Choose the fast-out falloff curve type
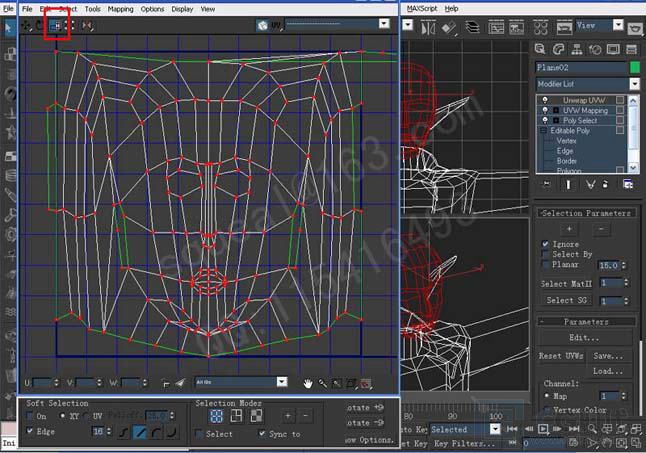 coord(172,432)
